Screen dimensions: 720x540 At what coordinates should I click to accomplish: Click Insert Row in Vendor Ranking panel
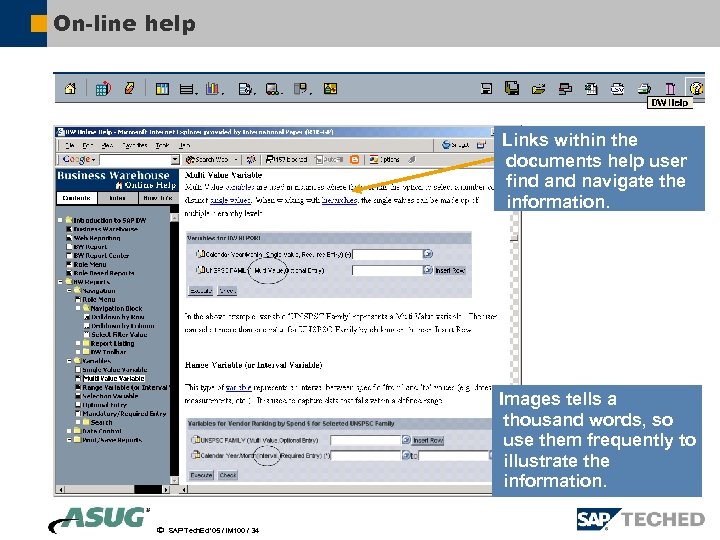point(428,440)
